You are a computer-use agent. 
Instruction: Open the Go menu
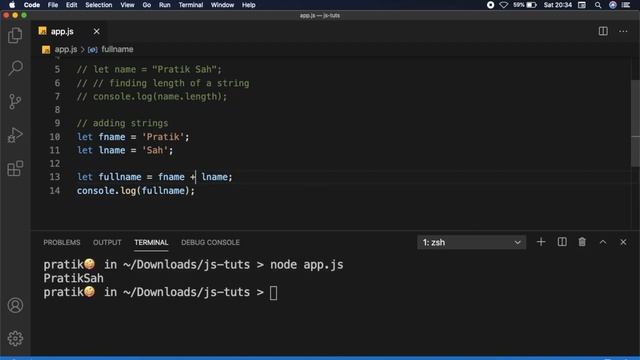click(x=147, y=5)
